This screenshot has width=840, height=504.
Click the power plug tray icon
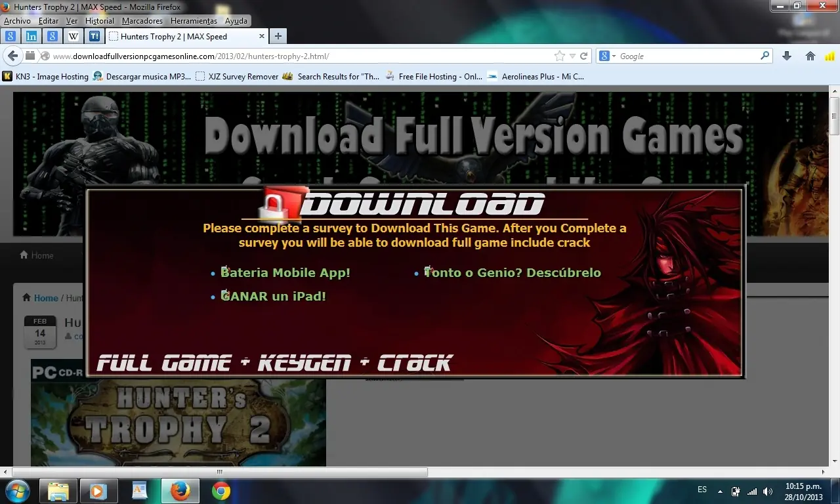736,491
